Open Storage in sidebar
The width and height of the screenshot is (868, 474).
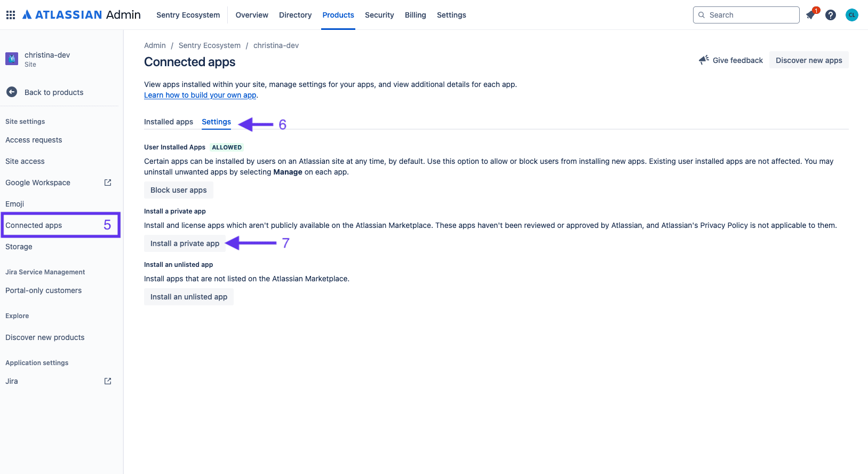click(x=19, y=247)
